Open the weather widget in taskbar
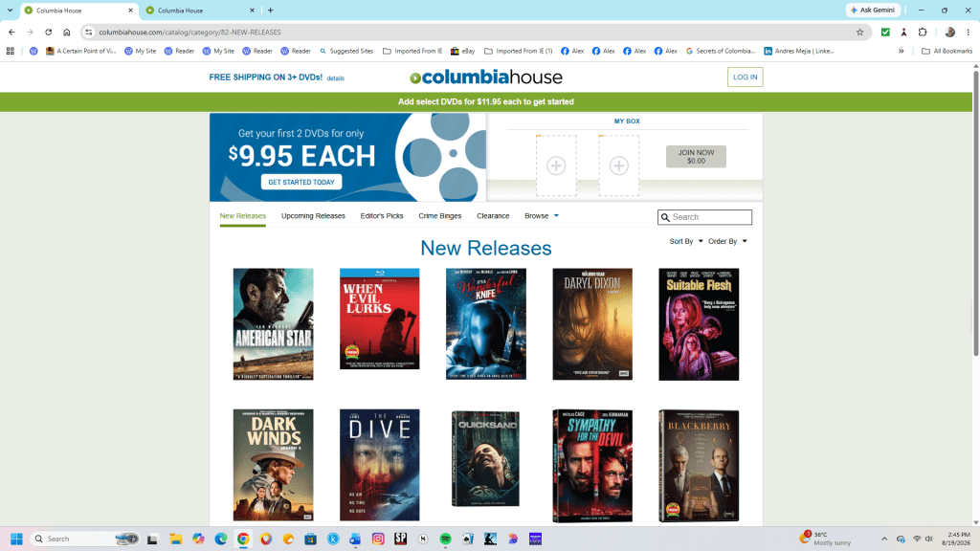 click(x=825, y=539)
